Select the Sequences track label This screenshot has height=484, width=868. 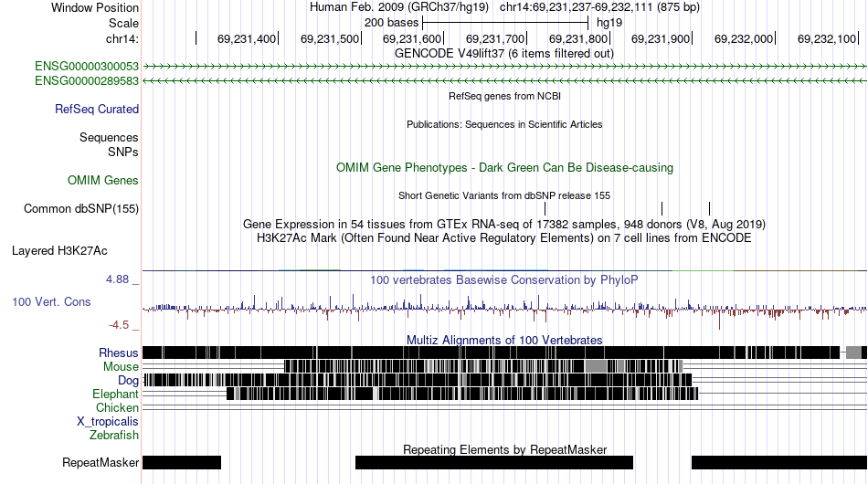coord(109,137)
